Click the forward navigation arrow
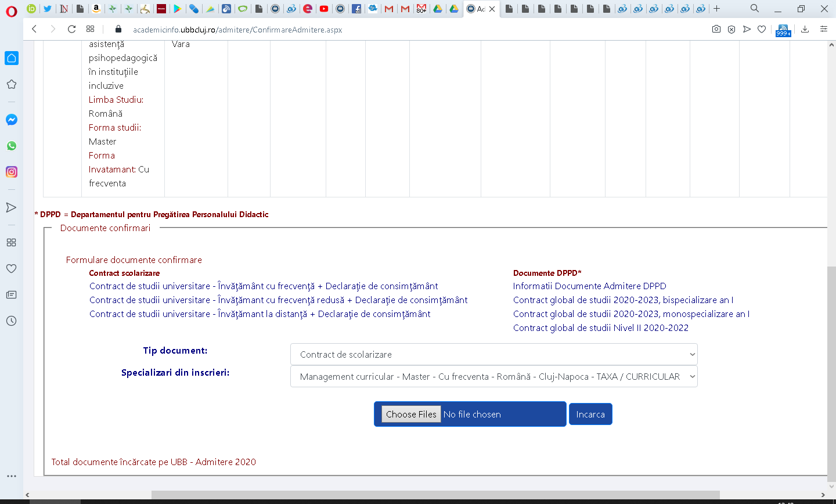836x504 pixels. (x=53, y=29)
